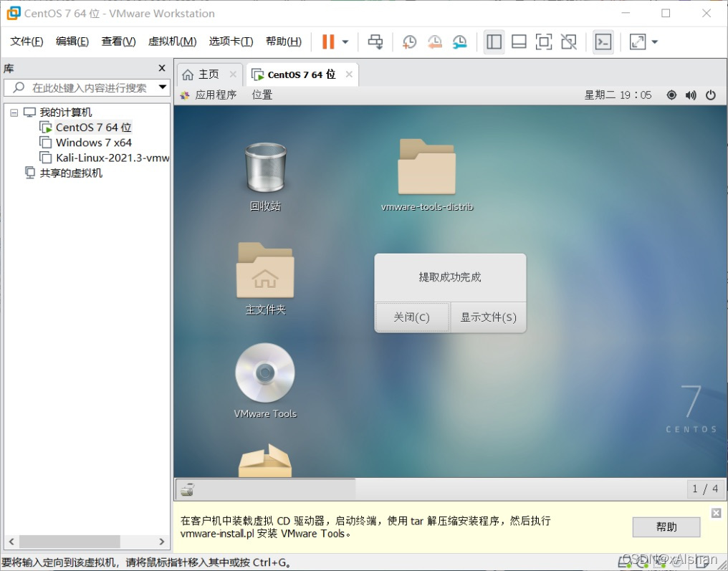The width and height of the screenshot is (728, 571).
Task: Open the 位置 menu in CentOS
Action: click(262, 95)
